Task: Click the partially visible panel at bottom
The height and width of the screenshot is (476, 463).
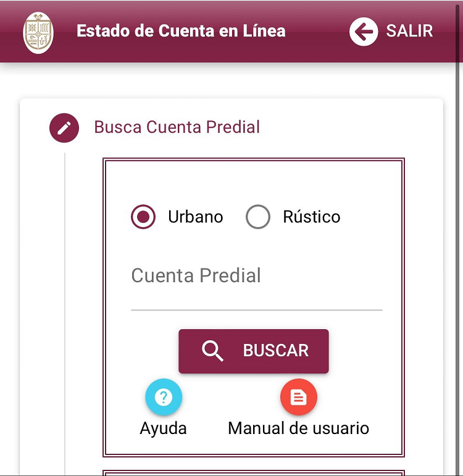Action: [253, 472]
